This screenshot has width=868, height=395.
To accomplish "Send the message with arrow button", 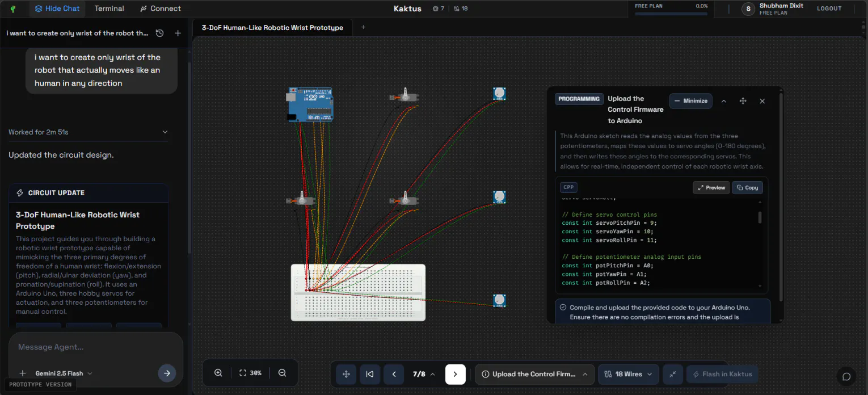I will coord(167,373).
